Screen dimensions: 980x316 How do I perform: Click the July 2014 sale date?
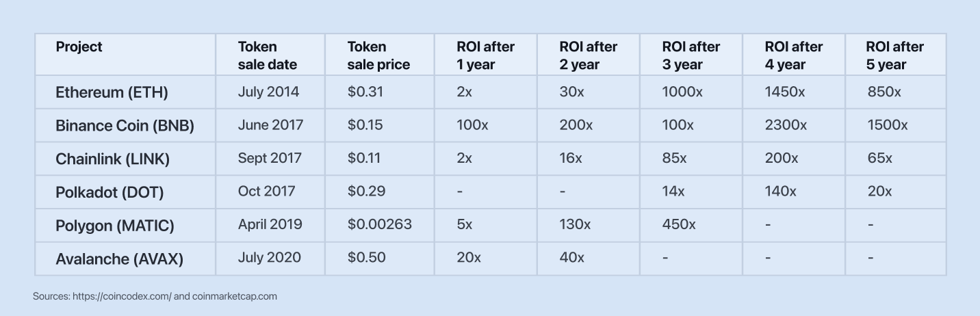coord(268,92)
